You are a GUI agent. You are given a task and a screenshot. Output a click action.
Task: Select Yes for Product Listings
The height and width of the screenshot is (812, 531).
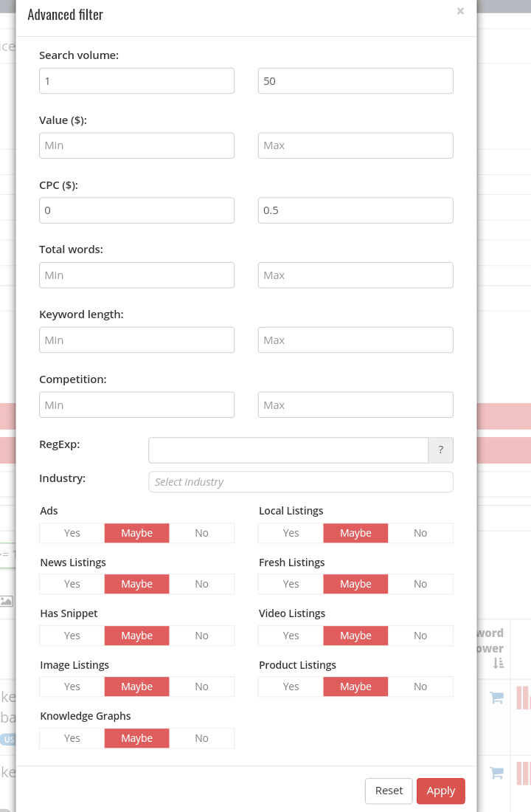[x=291, y=687]
